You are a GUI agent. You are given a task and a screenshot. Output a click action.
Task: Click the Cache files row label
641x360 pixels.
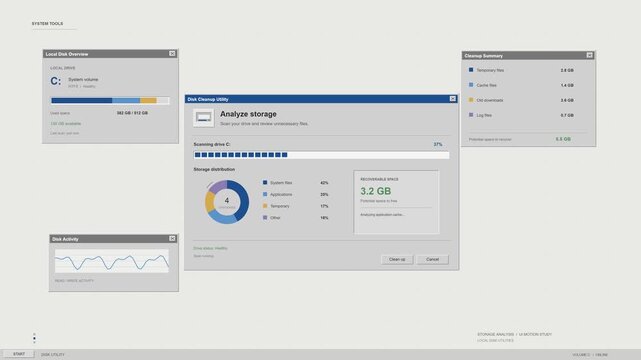click(486, 85)
